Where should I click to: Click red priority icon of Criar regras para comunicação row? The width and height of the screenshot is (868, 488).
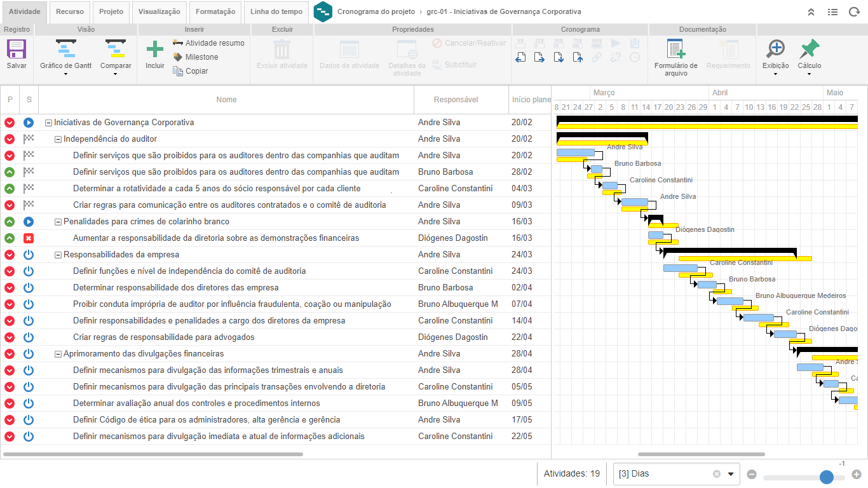coord(10,205)
